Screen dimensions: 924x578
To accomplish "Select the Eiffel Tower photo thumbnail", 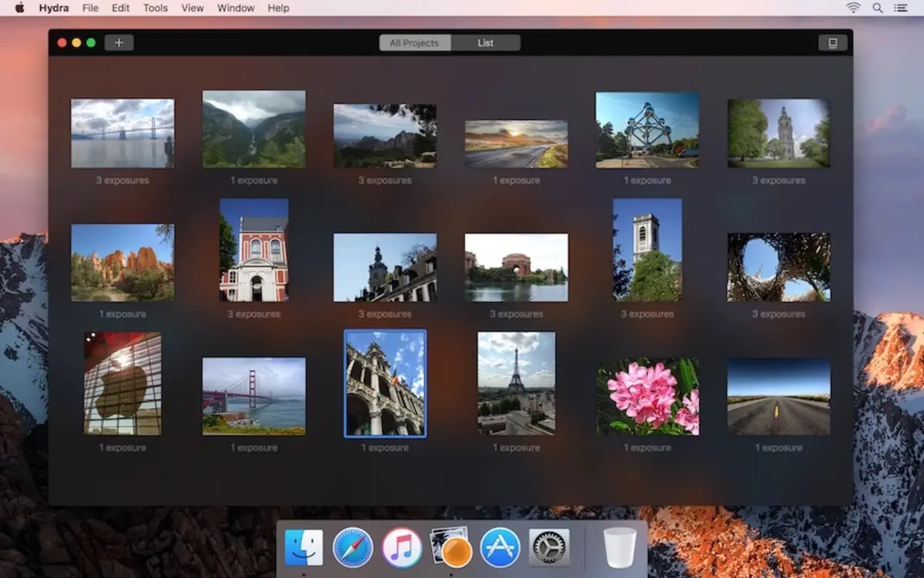I will (516, 383).
